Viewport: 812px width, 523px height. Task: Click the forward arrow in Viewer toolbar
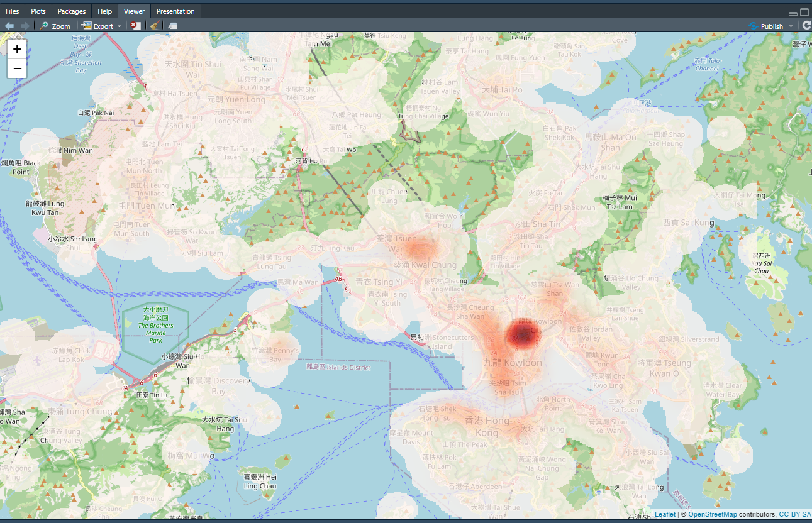(x=25, y=26)
